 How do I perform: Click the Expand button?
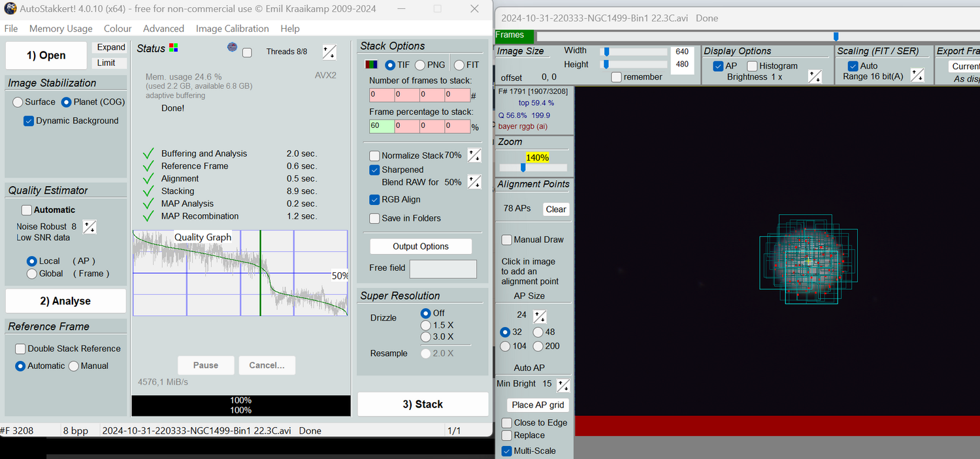[111, 48]
